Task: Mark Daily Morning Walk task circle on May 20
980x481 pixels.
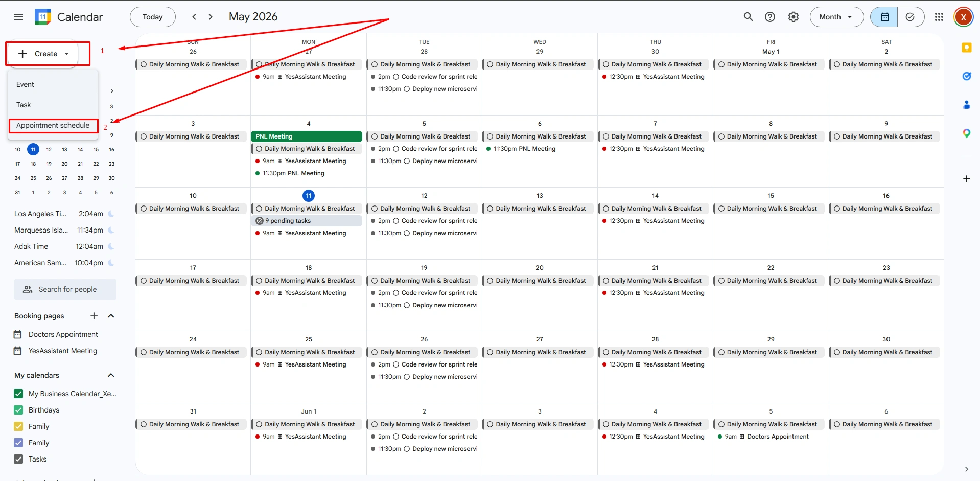Action: tap(490, 281)
